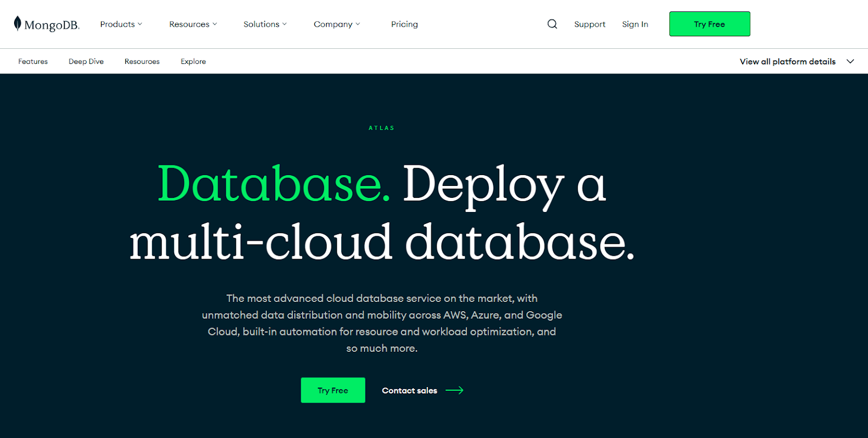Image resolution: width=868 pixels, height=438 pixels.
Task: Open the search magnifier icon
Action: point(552,24)
